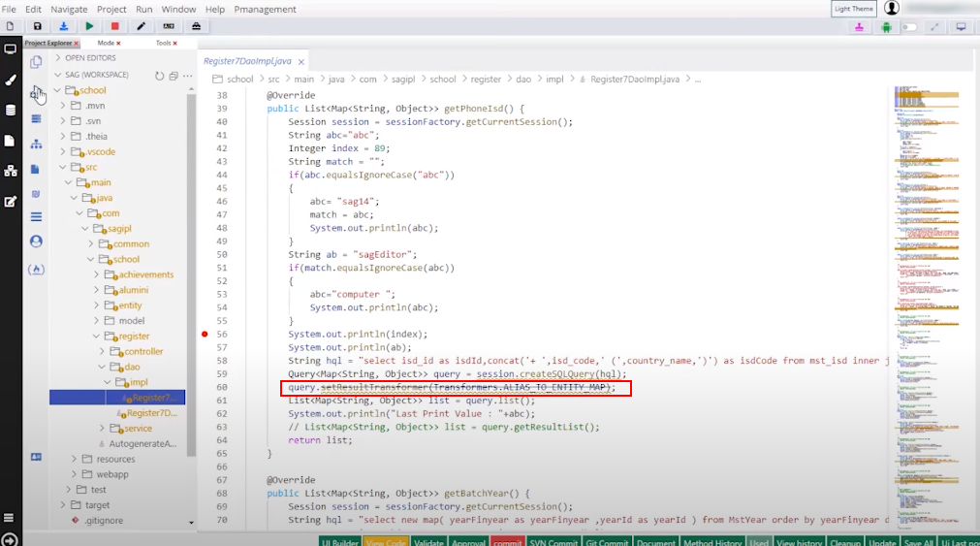The image size is (980, 546).
Task: Click the Save floppy disk icon
Action: 37,26
